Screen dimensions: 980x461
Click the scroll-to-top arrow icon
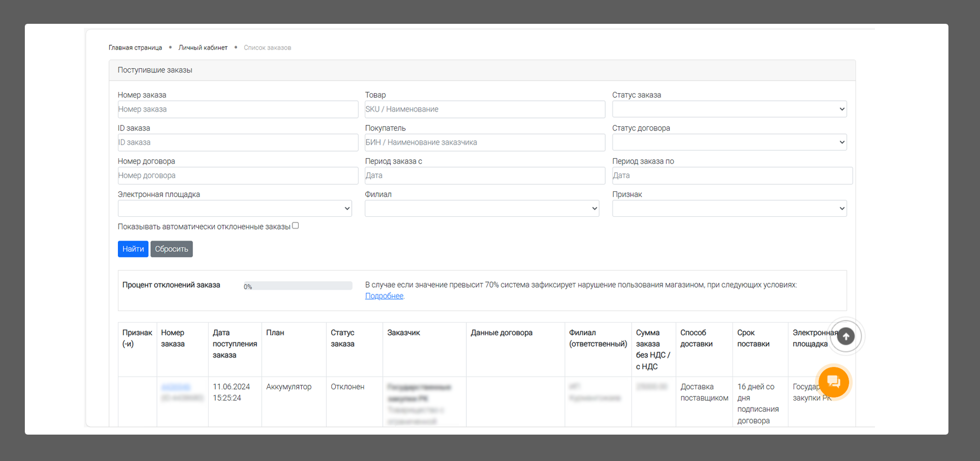(845, 336)
